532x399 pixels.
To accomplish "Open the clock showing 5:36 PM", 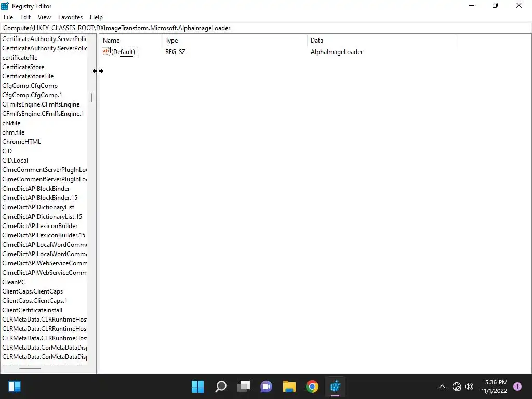I will pyautogui.click(x=495, y=387).
